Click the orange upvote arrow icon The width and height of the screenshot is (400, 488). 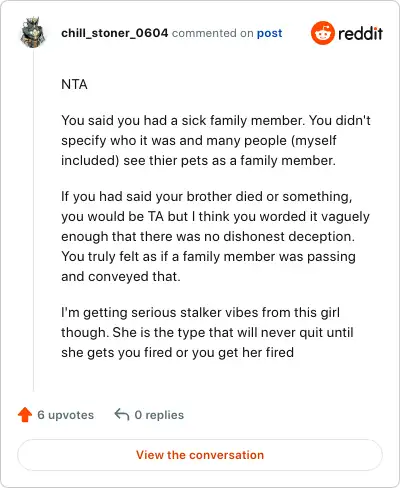click(25, 415)
